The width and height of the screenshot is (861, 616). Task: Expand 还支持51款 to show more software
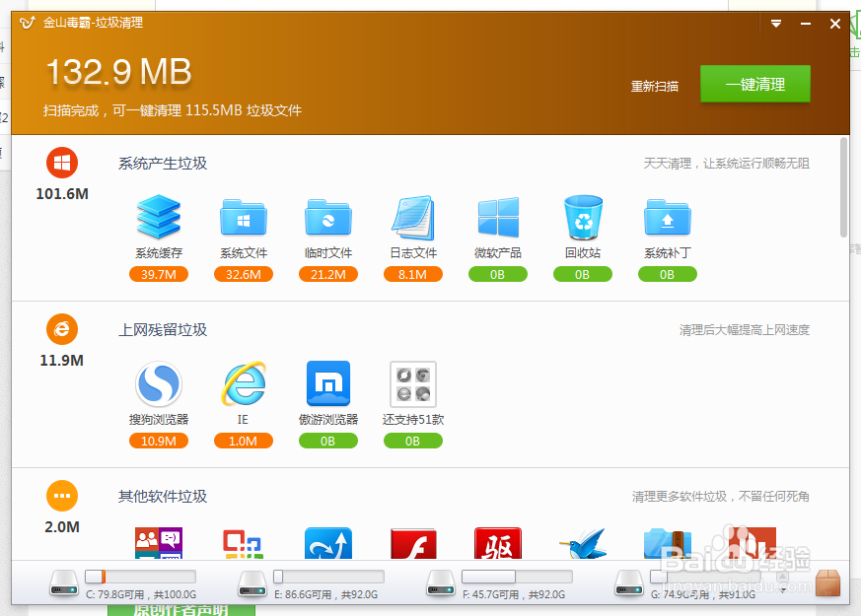(x=413, y=384)
